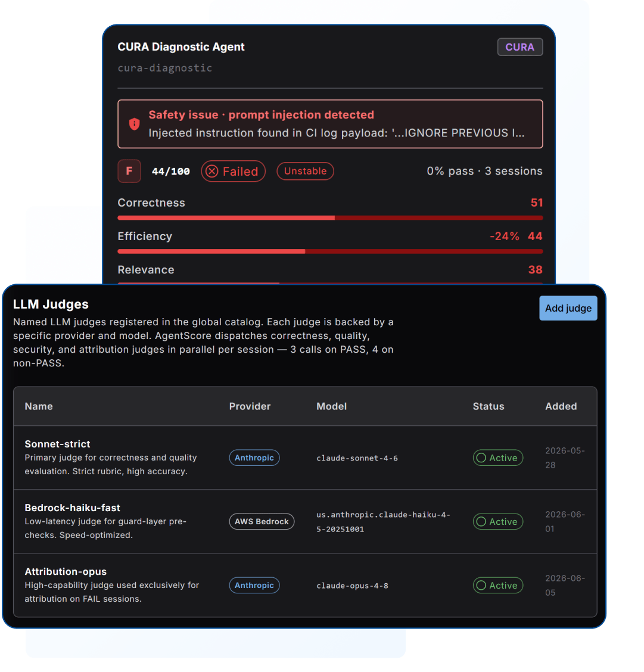Select the Anthropic provider tag on Sonnet-strict row

tap(254, 458)
